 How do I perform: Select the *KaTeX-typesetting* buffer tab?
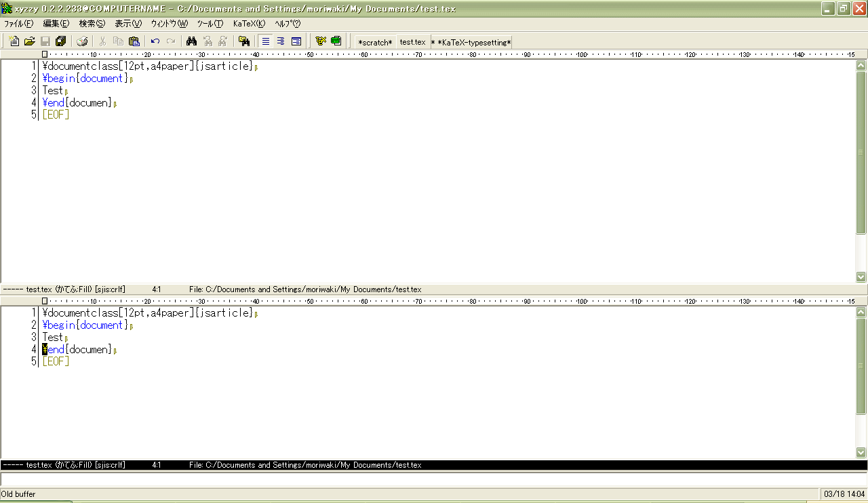474,42
